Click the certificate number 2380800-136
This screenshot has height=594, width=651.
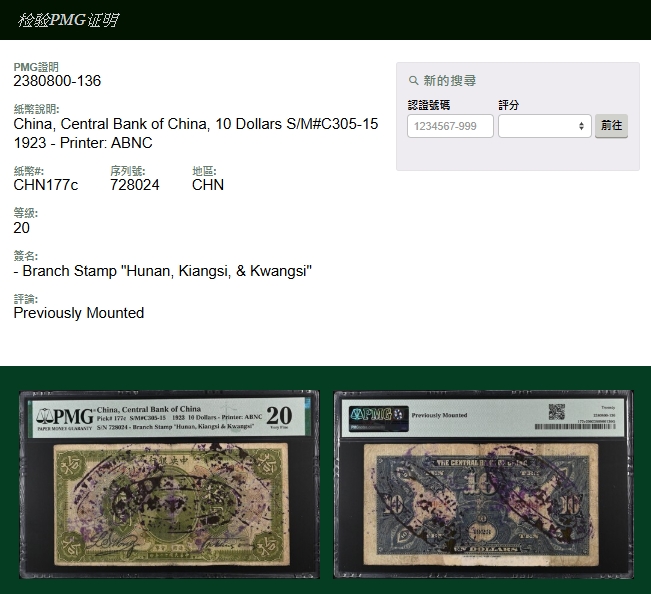coord(57,81)
